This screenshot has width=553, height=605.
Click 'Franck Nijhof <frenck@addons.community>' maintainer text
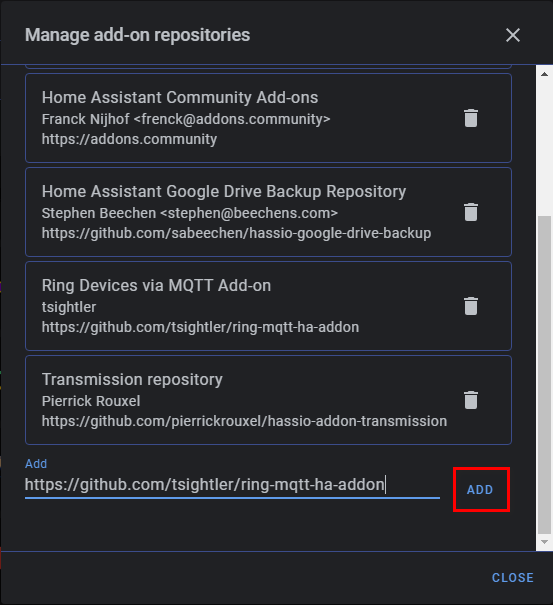(186, 119)
